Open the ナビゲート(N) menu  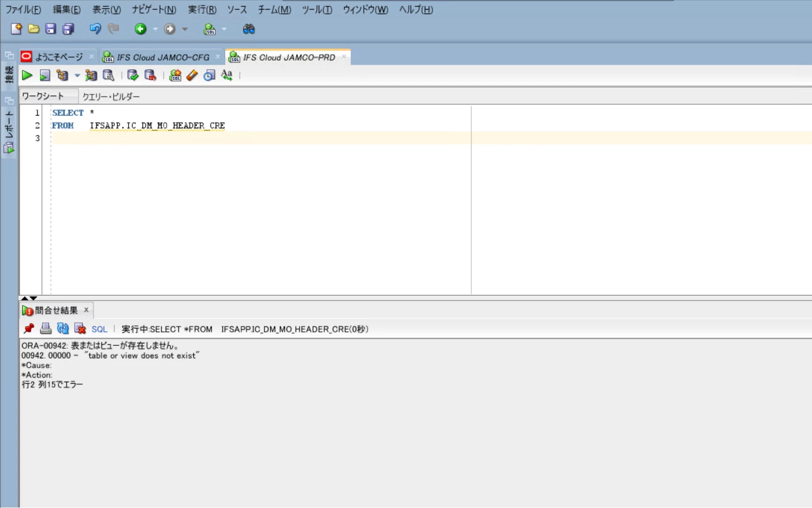coord(154,9)
